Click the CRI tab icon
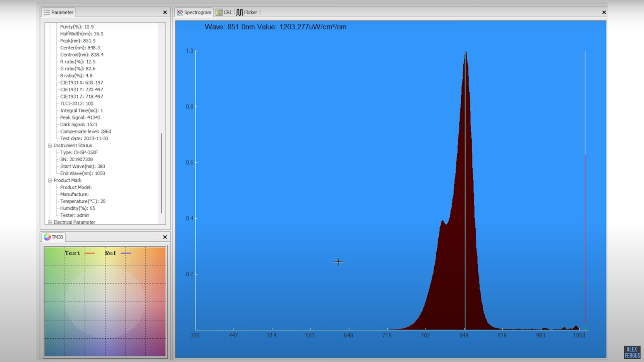644x362 pixels. (219, 12)
